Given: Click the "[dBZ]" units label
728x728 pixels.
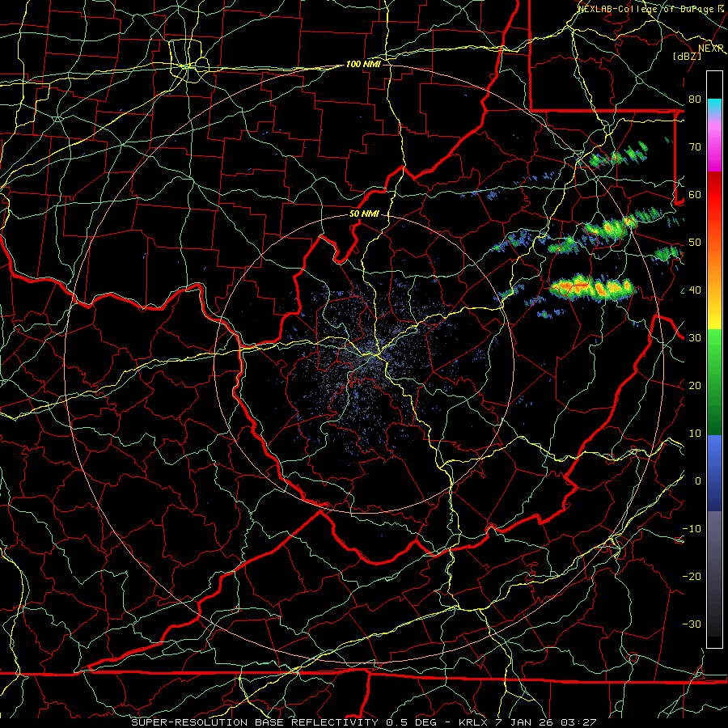Looking at the screenshot, I should pyautogui.click(x=688, y=56).
